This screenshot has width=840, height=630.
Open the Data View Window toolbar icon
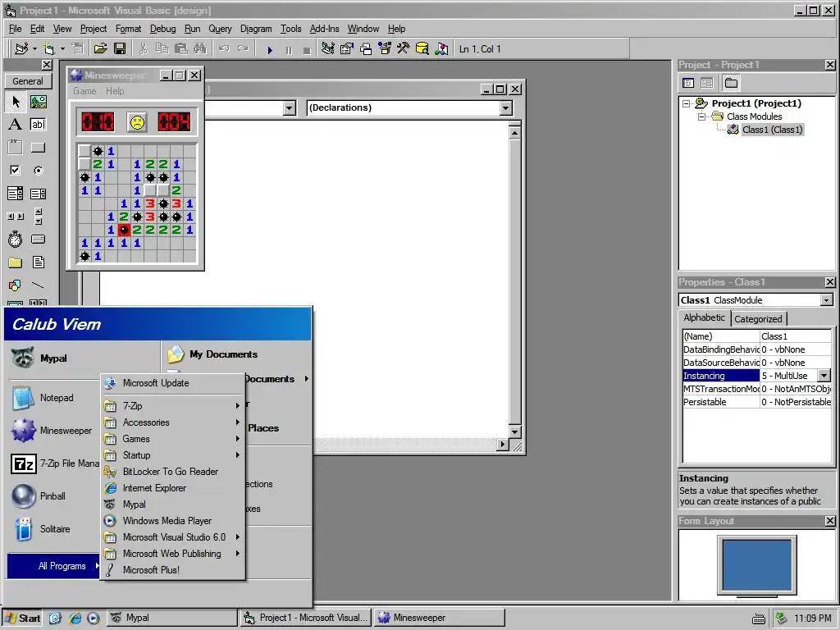point(422,49)
